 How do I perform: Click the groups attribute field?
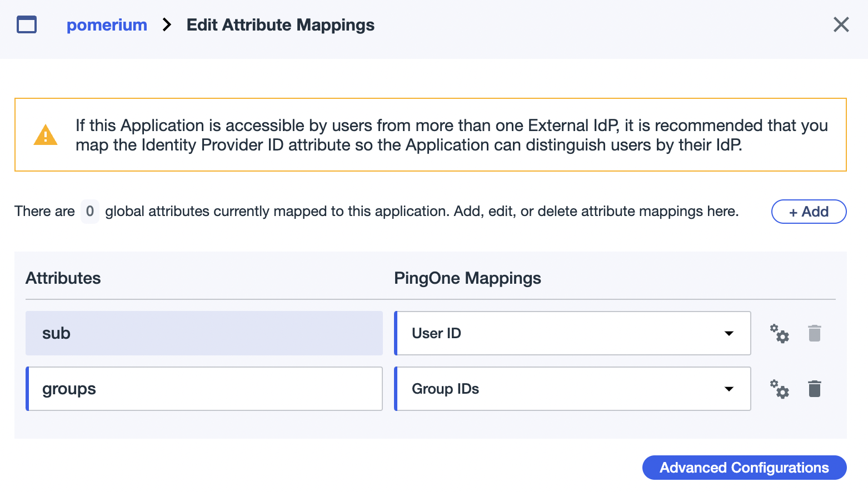204,389
